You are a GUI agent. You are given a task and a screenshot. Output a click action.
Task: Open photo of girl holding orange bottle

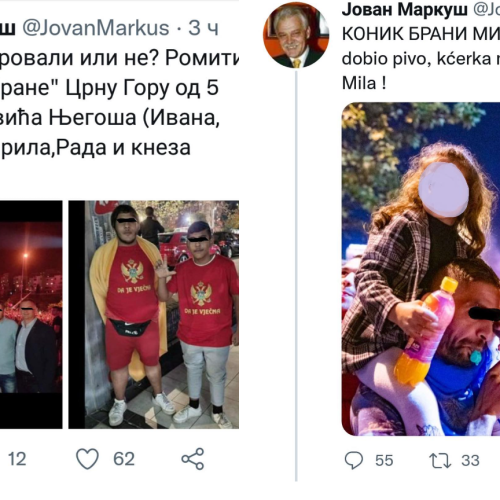click(x=421, y=269)
